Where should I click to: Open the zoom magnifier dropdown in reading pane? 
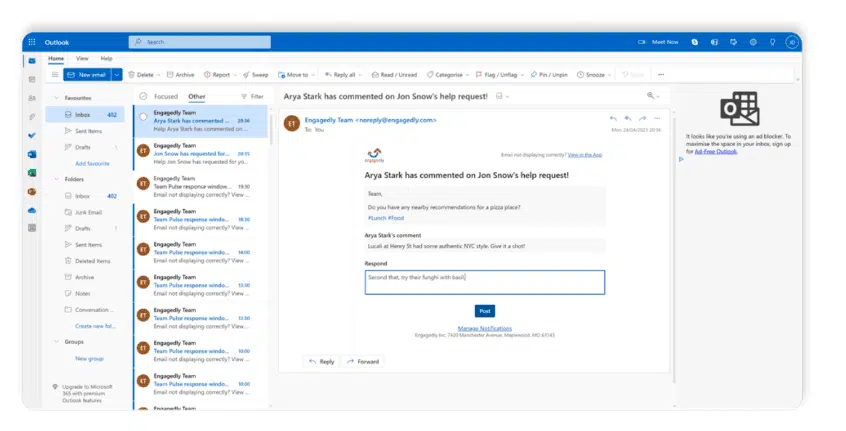pyautogui.click(x=653, y=95)
